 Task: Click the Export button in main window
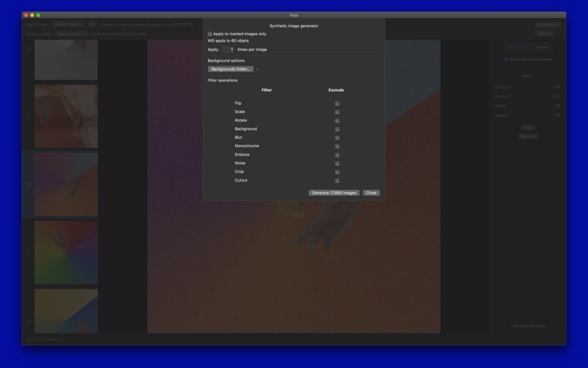(x=544, y=34)
